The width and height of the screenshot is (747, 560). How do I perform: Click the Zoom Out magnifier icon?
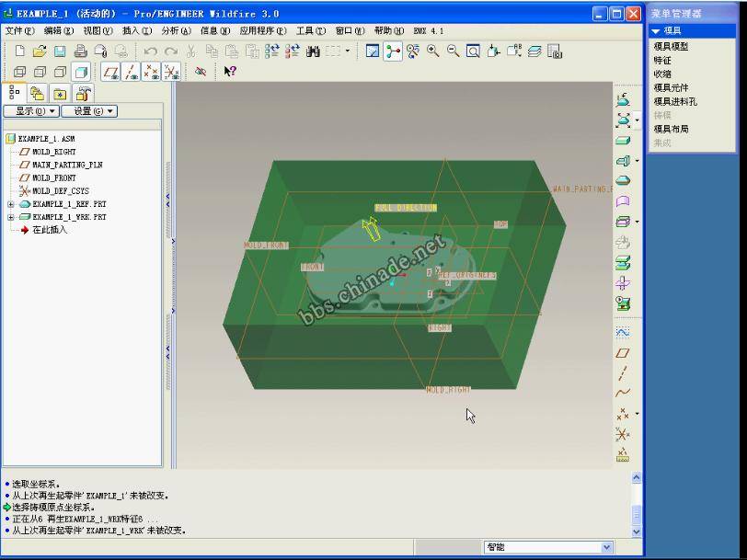click(453, 51)
